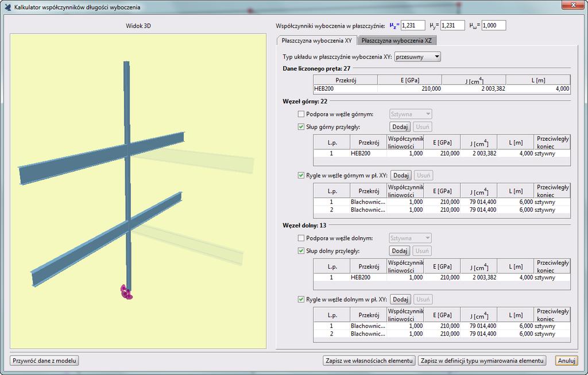Select HEB200 row in lower adjacent column table
588x375 pixels.
click(x=442, y=277)
